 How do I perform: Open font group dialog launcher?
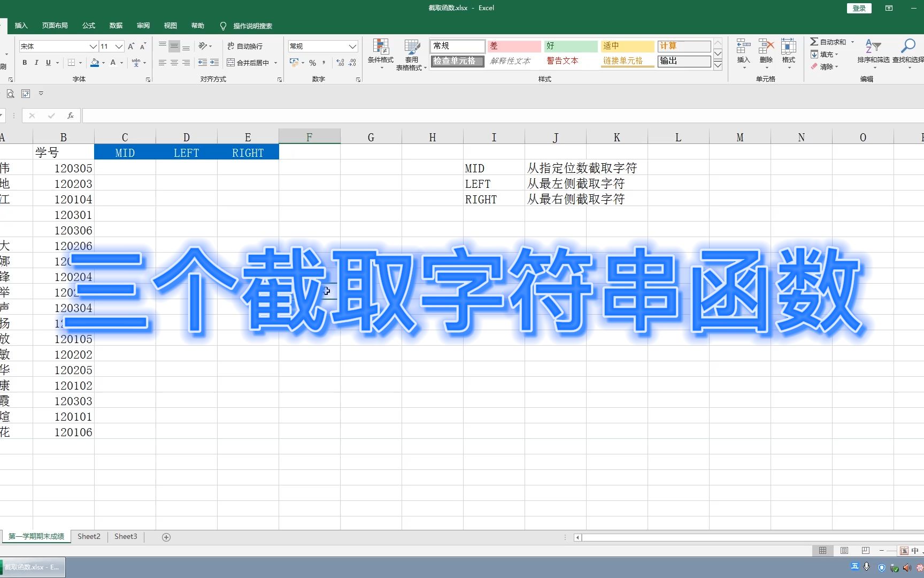[148, 80]
